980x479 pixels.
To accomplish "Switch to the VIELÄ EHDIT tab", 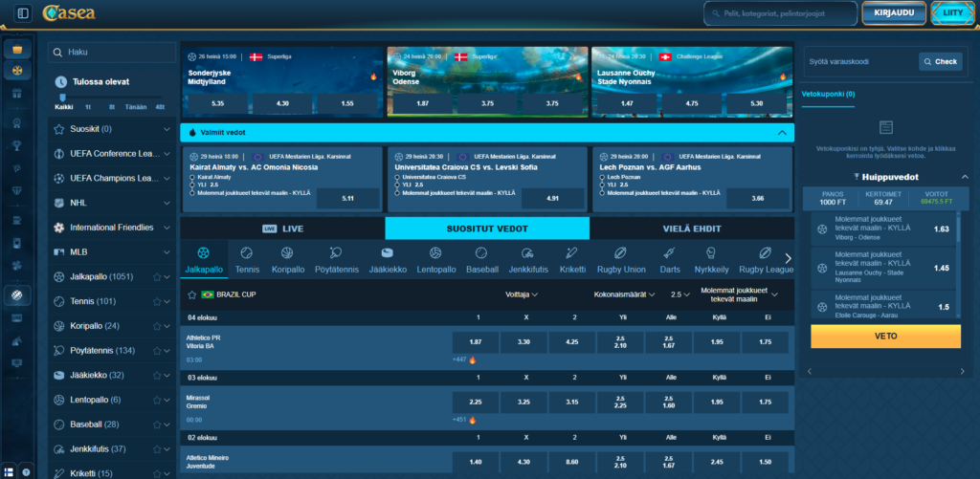I will pos(692,229).
